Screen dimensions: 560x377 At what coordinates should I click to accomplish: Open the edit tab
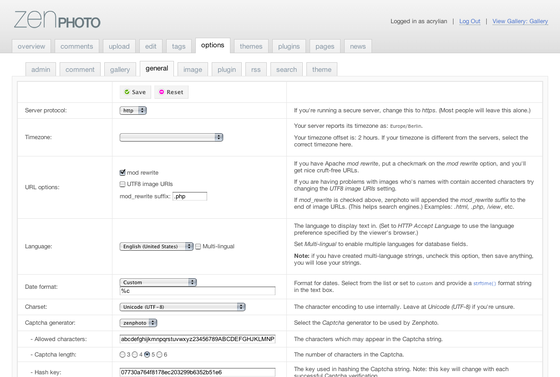click(x=151, y=46)
